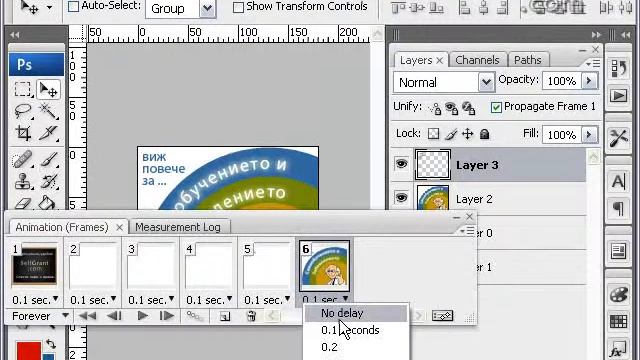The image size is (640, 360).
Task: Switch to the Channels tab
Action: click(x=477, y=60)
